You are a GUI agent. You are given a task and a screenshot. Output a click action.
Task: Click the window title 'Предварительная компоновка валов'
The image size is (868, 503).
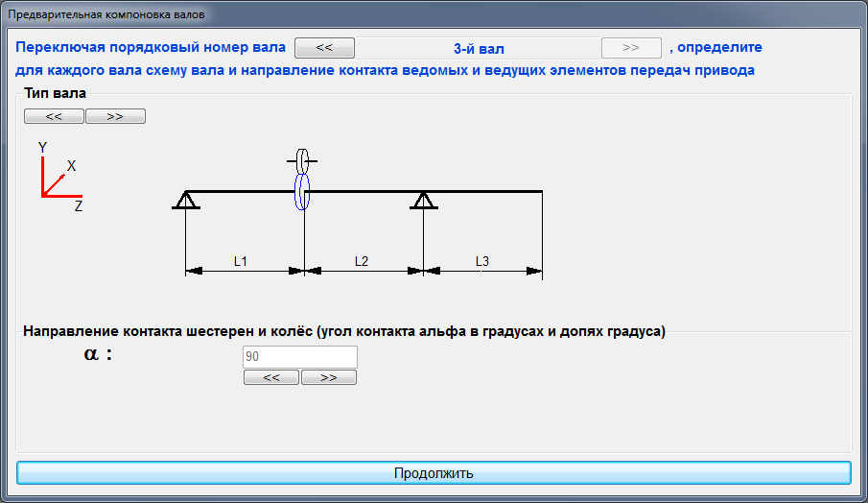[106, 14]
